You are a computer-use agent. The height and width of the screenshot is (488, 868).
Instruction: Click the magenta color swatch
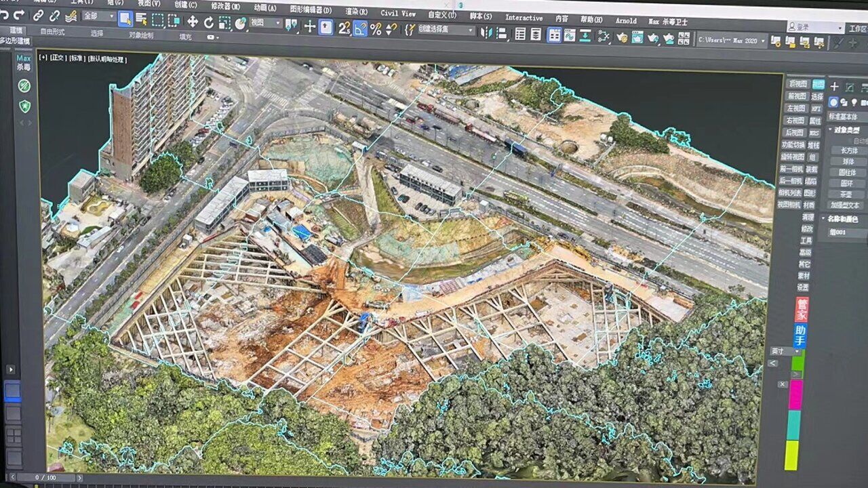coord(795,394)
